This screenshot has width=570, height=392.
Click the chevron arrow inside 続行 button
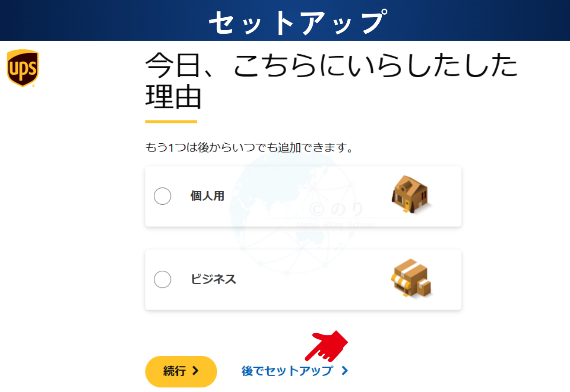195,371
